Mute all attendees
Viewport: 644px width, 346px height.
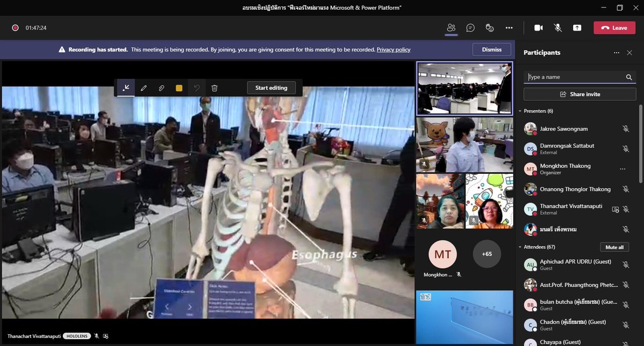(614, 247)
